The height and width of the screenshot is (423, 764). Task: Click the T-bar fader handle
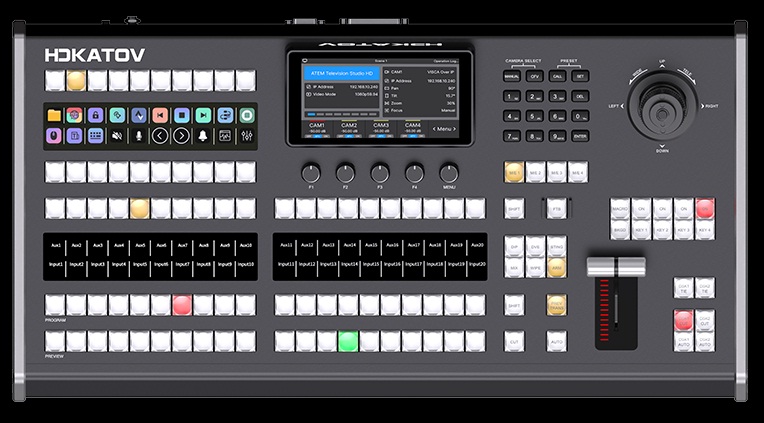616,266
